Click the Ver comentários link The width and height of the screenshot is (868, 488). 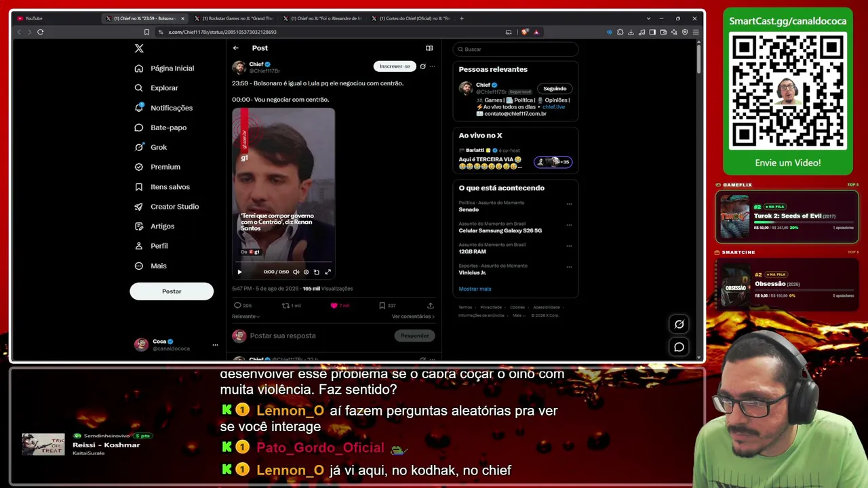point(413,317)
